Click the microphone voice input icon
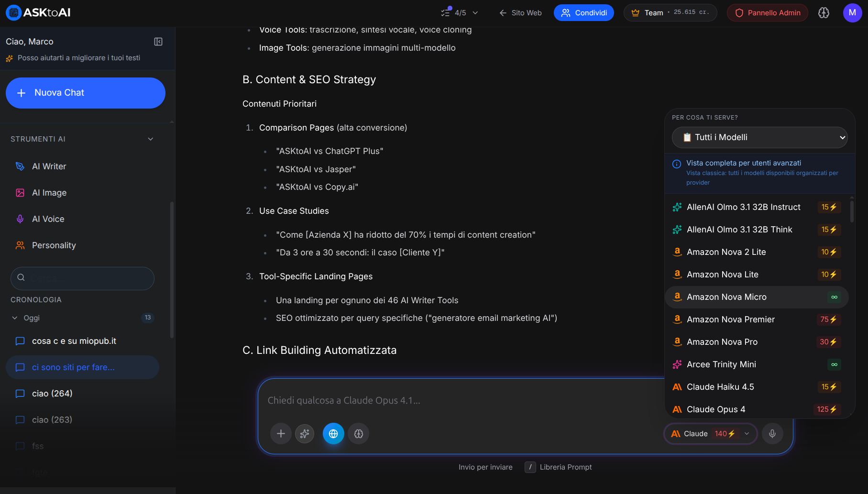This screenshot has height=494, width=868. [x=772, y=434]
